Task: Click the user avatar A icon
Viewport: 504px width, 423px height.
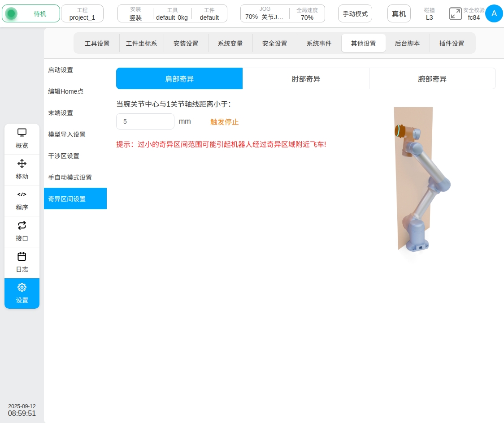Action: coord(494,13)
